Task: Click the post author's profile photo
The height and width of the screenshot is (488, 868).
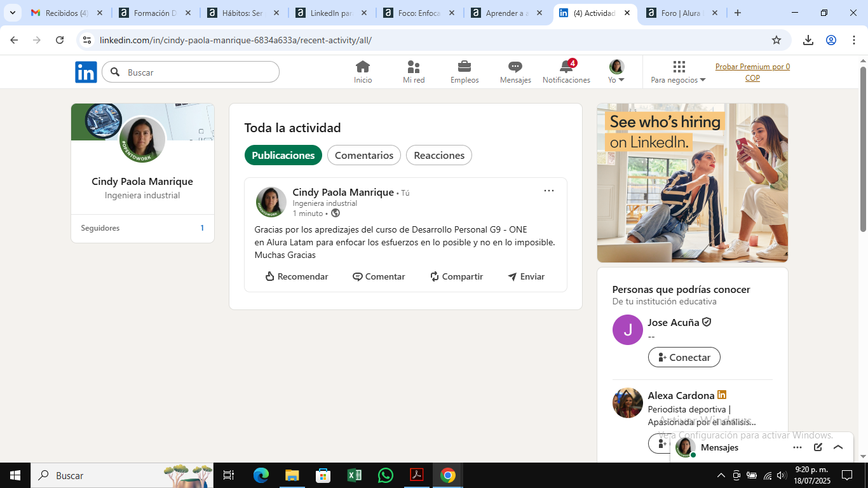Action: coord(271,202)
